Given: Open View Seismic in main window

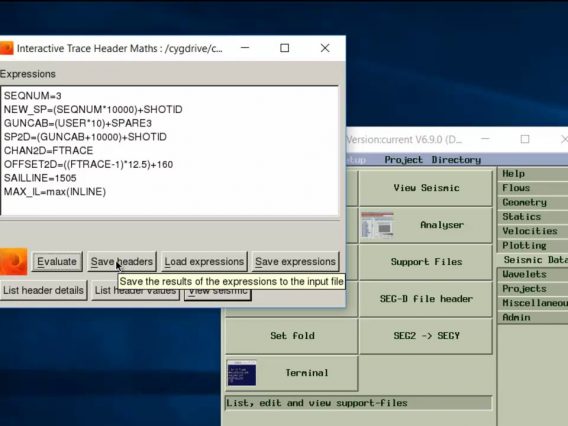Looking at the screenshot, I should pos(426,188).
